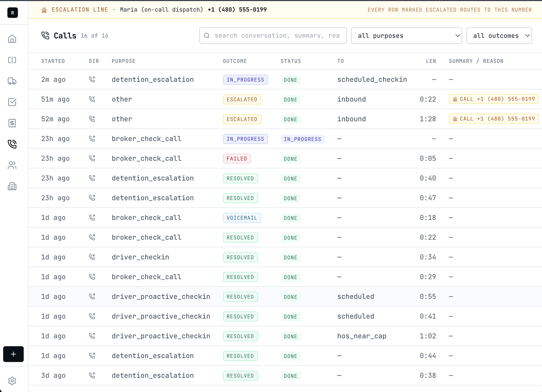Open the truck loads sidebar icon
The height and width of the screenshot is (392, 542).
point(12,81)
